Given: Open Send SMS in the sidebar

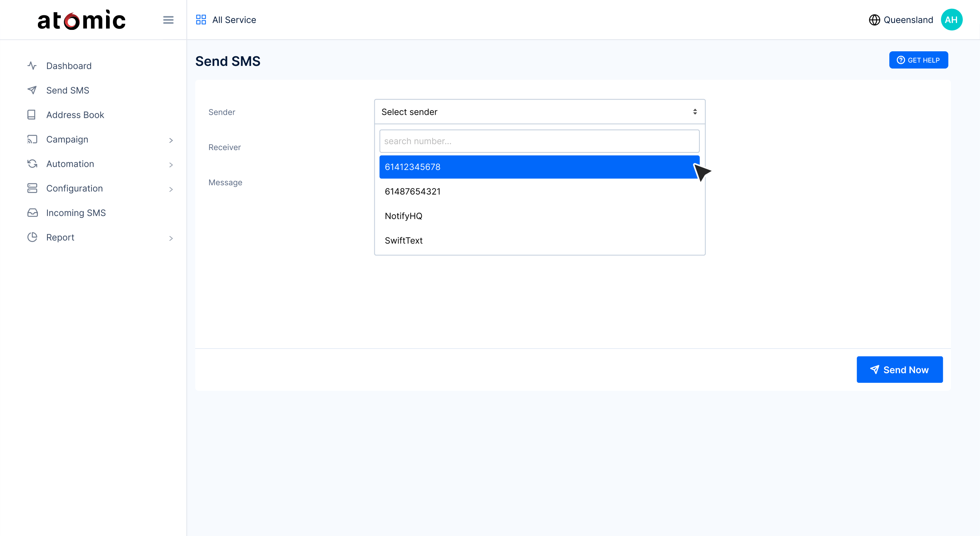Looking at the screenshot, I should pos(68,90).
